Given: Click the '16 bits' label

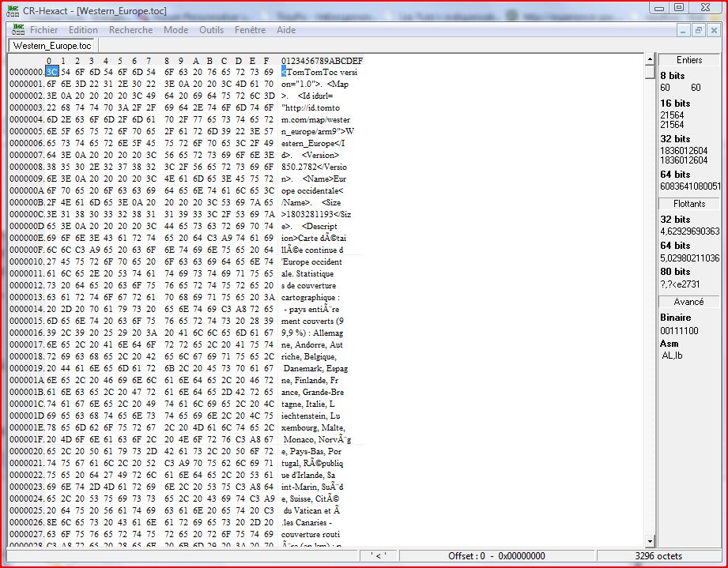Looking at the screenshot, I should click(x=675, y=103).
